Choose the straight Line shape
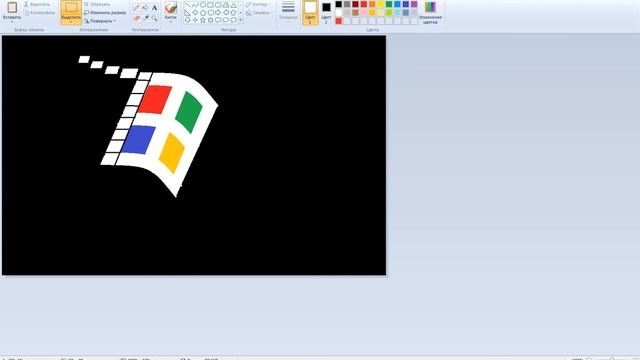This screenshot has width=640, height=360. click(x=187, y=5)
